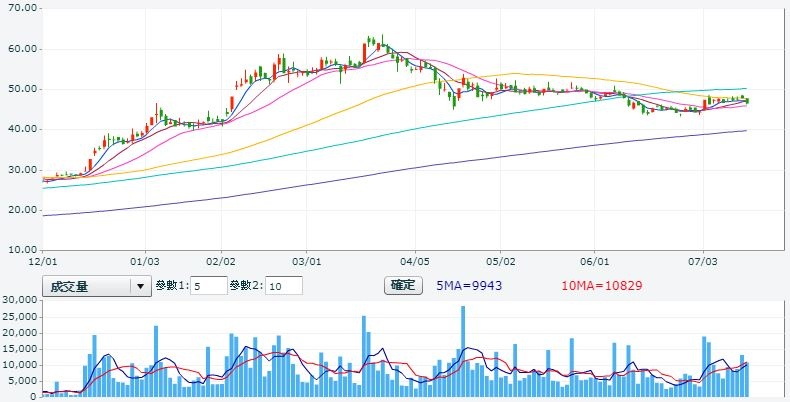Click the 30.00 price axis label

tap(22, 170)
